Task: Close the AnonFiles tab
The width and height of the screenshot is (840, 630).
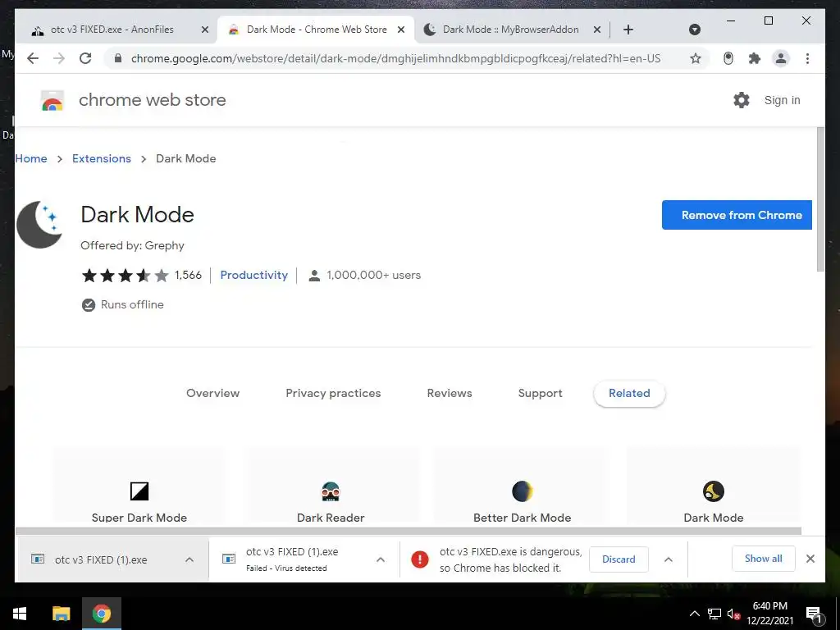Action: pyautogui.click(x=204, y=30)
